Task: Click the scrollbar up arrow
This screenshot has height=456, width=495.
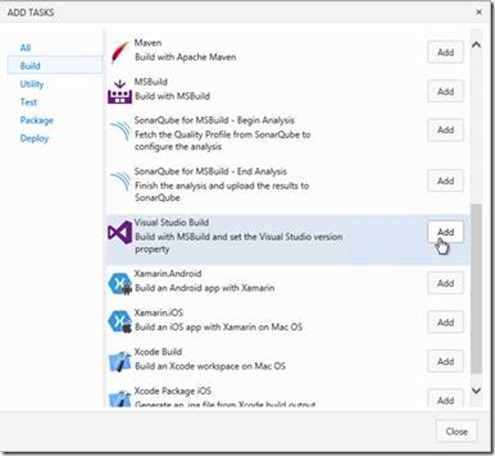Action: (x=476, y=45)
